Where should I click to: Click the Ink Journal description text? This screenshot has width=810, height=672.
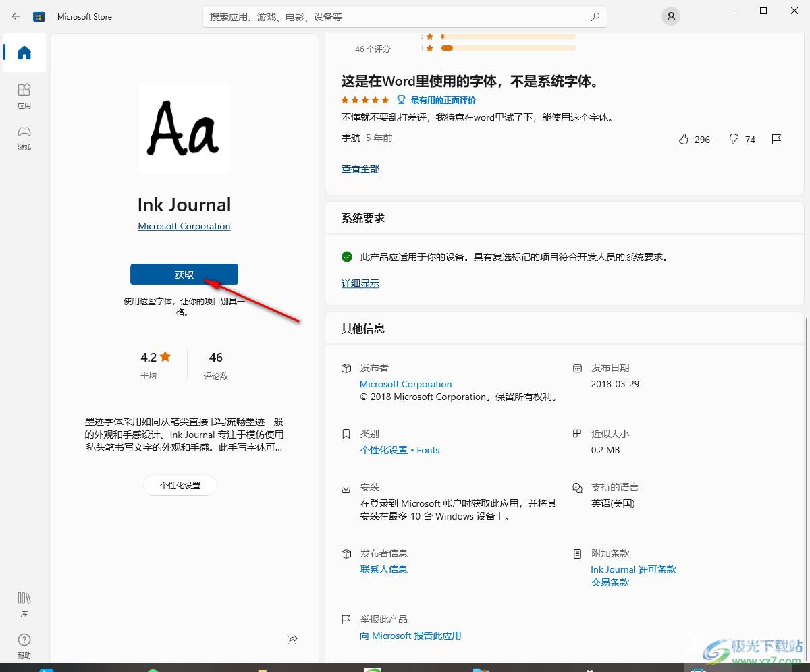tap(184, 435)
